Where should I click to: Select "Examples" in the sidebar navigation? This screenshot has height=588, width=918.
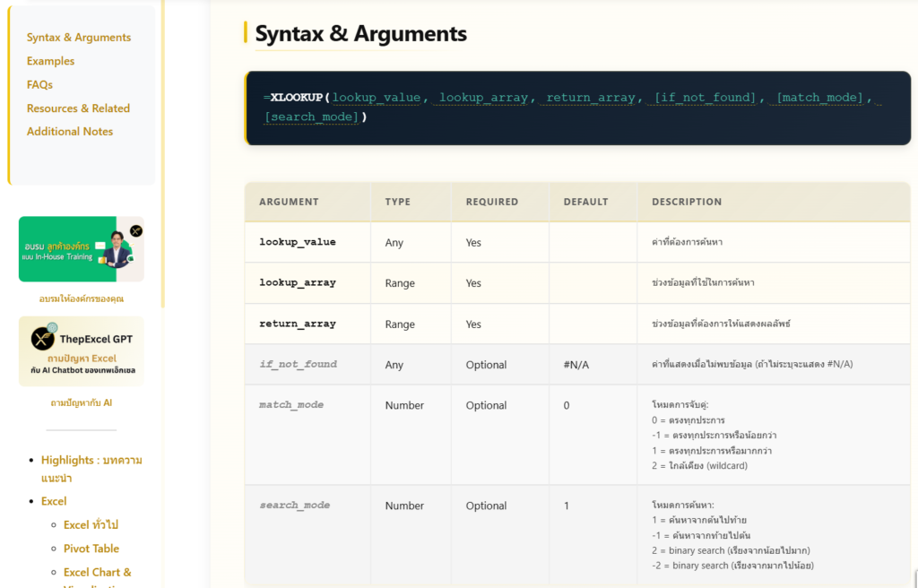point(50,60)
